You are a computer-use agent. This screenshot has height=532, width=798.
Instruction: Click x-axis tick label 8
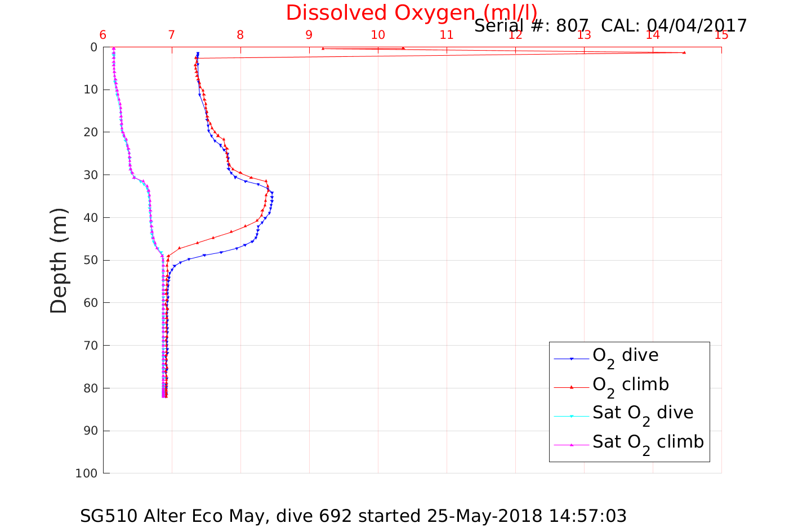click(240, 35)
